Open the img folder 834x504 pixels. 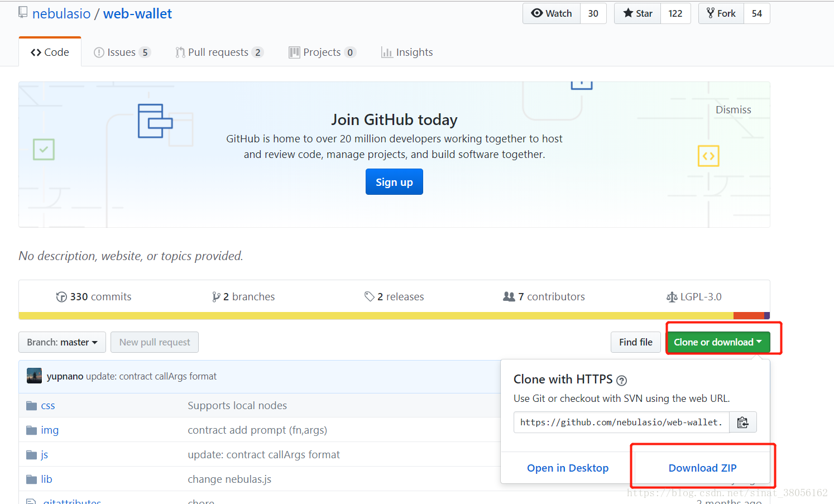tap(50, 430)
